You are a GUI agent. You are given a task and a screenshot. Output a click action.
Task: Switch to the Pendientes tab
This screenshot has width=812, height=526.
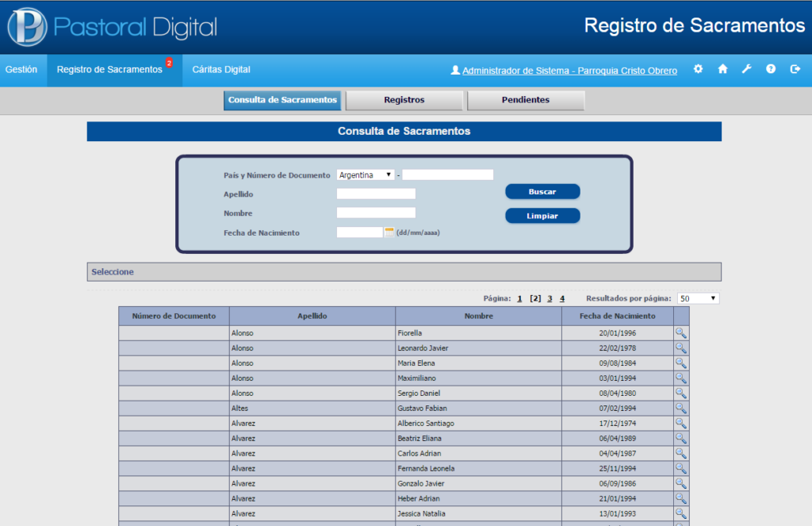[526, 100]
